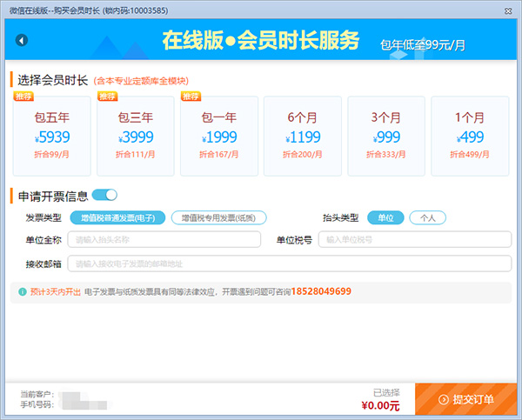Click the 提交订单 submit button
Viewport: 522px width, 420px height.
click(467, 399)
